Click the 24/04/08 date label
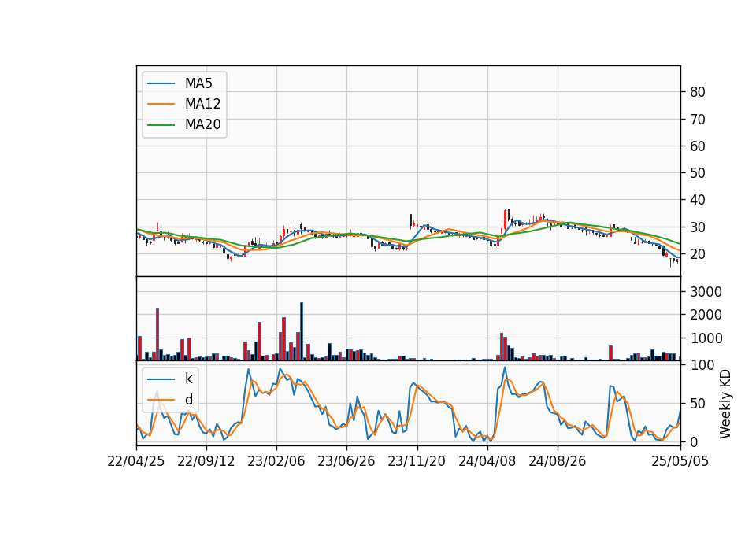This screenshot has width=756, height=543. pos(487,461)
